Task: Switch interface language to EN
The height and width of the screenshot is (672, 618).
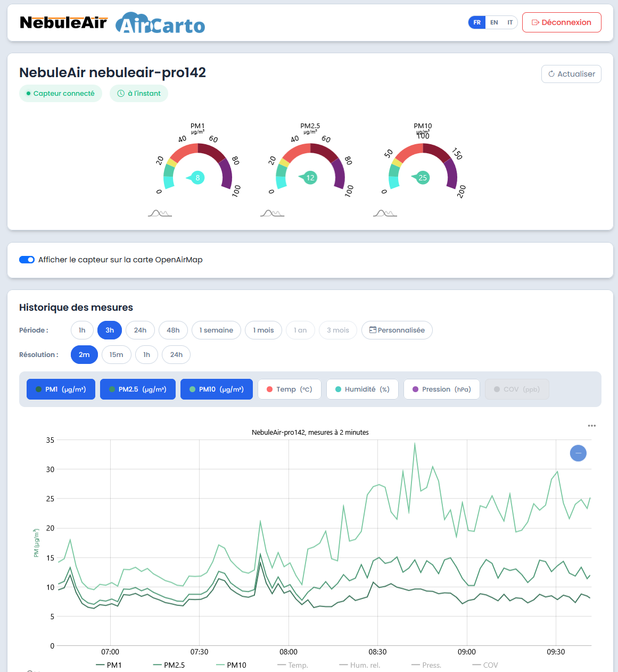Action: coord(494,22)
